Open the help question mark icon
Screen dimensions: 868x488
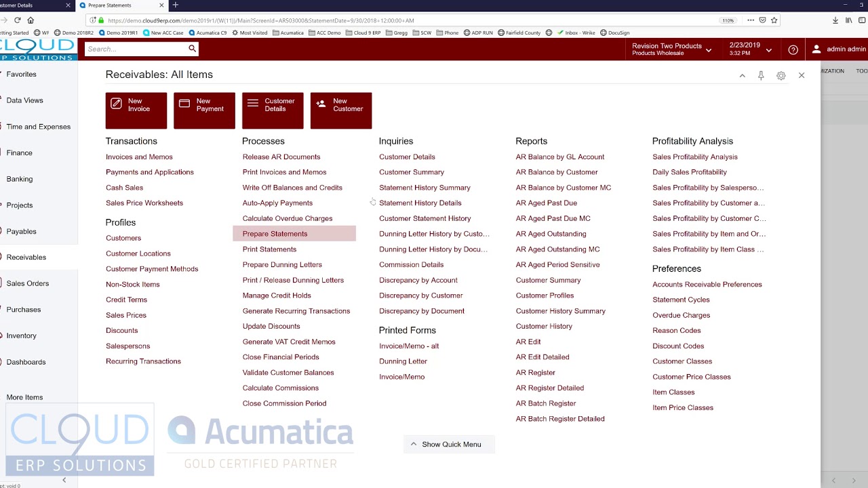click(793, 49)
